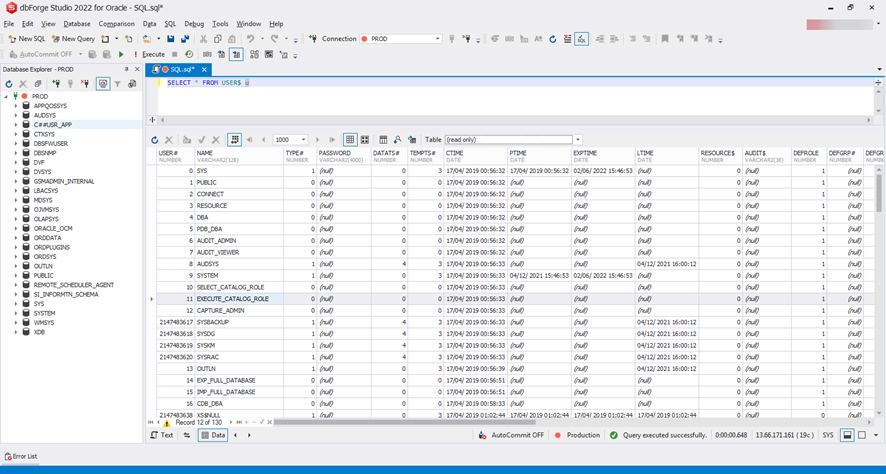886x474 pixels.
Task: Expand the SYSTEM schema node
Action: tap(16, 313)
